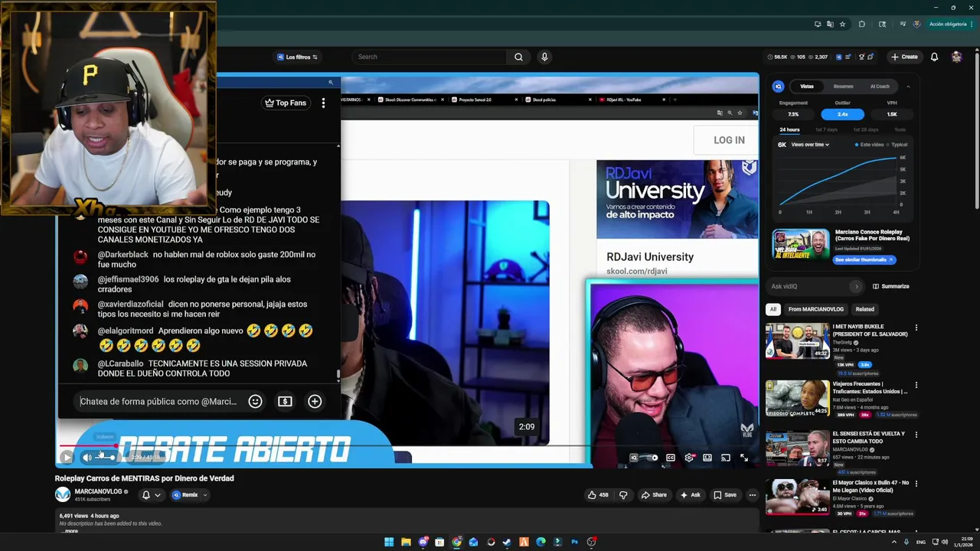Dislike the video
980x551 pixels.
(623, 495)
